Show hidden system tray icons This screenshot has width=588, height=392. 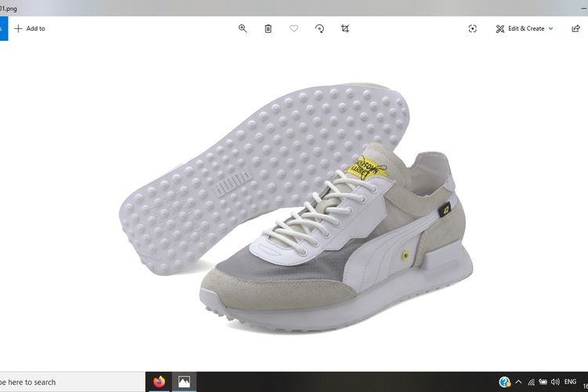pyautogui.click(x=521, y=382)
